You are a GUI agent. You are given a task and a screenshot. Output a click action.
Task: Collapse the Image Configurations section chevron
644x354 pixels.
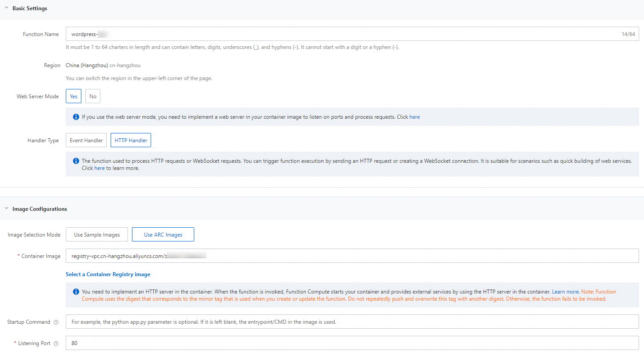(x=6, y=209)
